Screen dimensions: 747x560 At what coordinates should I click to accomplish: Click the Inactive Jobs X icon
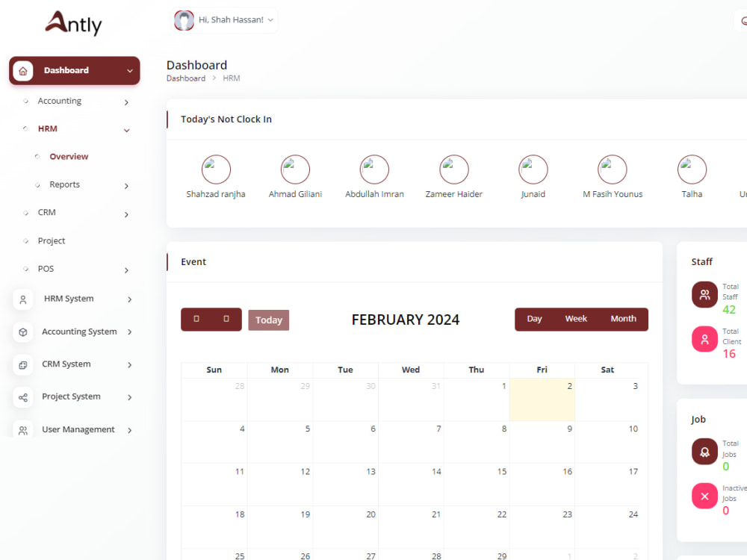tap(704, 496)
